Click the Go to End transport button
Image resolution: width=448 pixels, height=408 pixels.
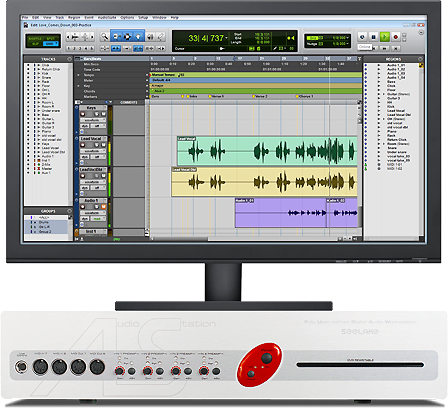396,48
